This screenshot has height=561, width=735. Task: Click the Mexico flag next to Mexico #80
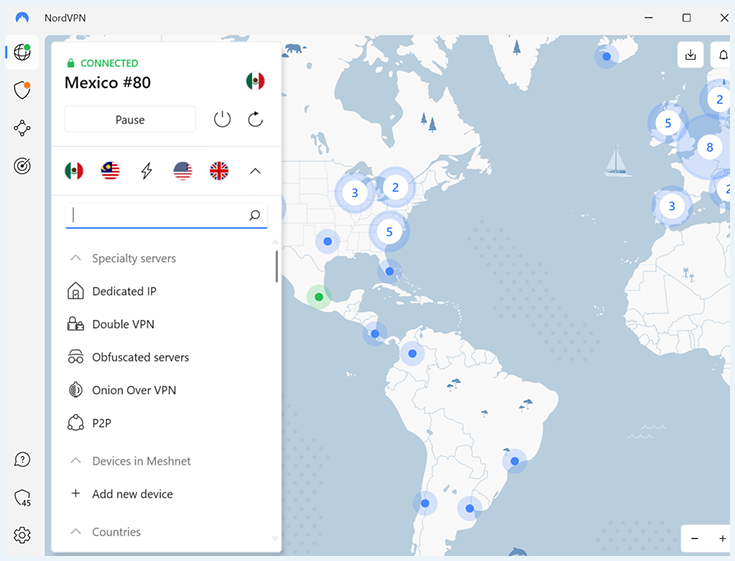pyautogui.click(x=255, y=81)
